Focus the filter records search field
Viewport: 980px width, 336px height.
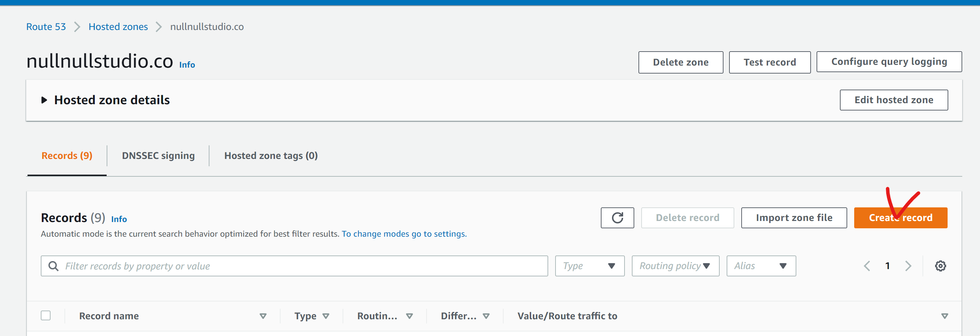tap(294, 266)
